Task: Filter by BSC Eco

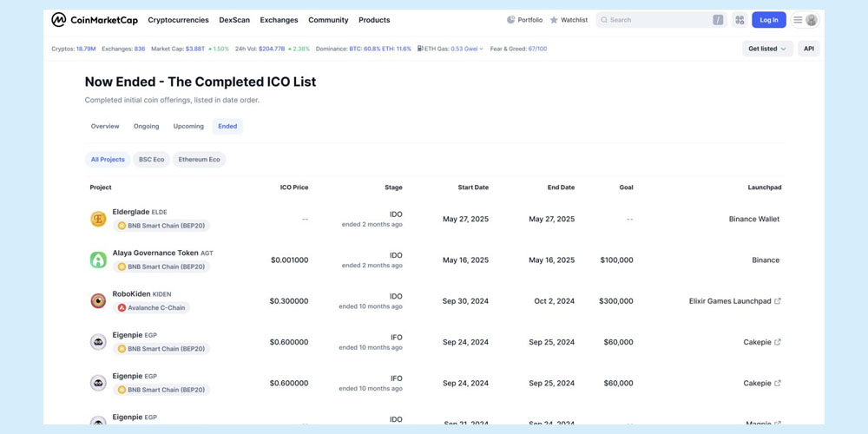Action: pyautogui.click(x=152, y=160)
